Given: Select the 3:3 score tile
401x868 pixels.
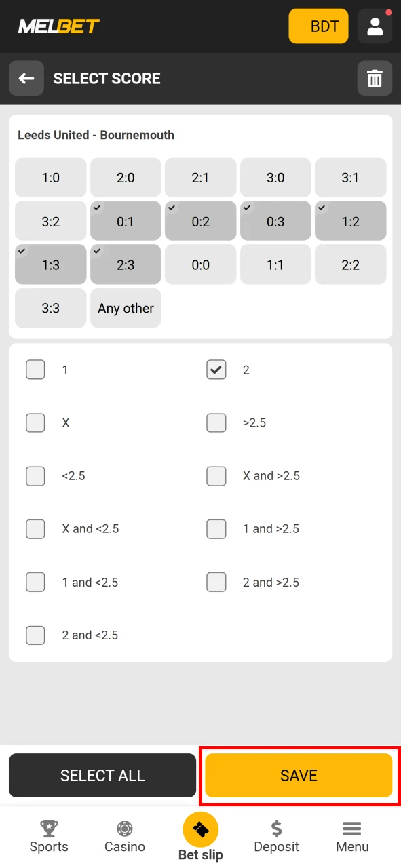Looking at the screenshot, I should click(50, 308).
